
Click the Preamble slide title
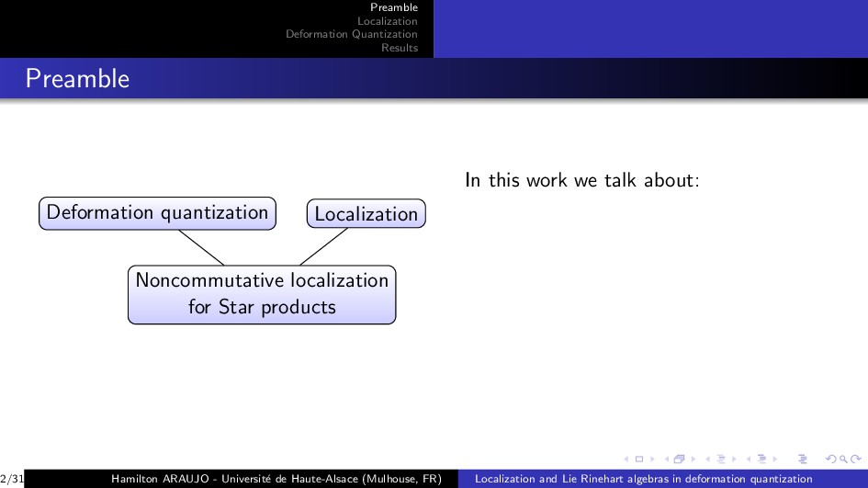pyautogui.click(x=77, y=79)
